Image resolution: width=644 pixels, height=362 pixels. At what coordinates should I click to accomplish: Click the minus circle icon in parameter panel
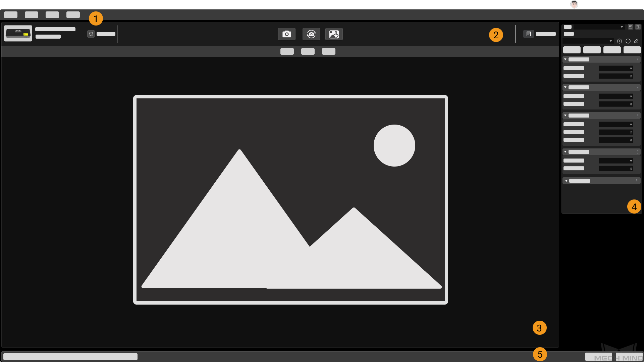pos(628,41)
